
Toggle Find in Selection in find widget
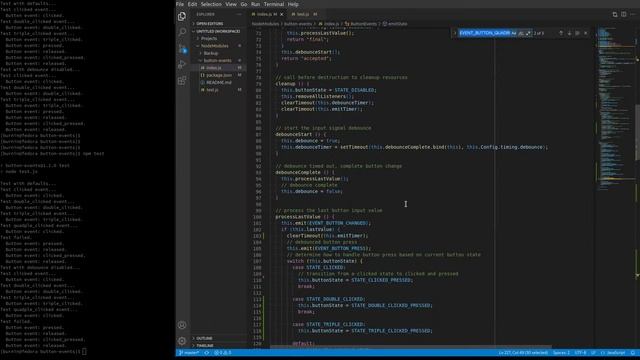click(x=577, y=33)
